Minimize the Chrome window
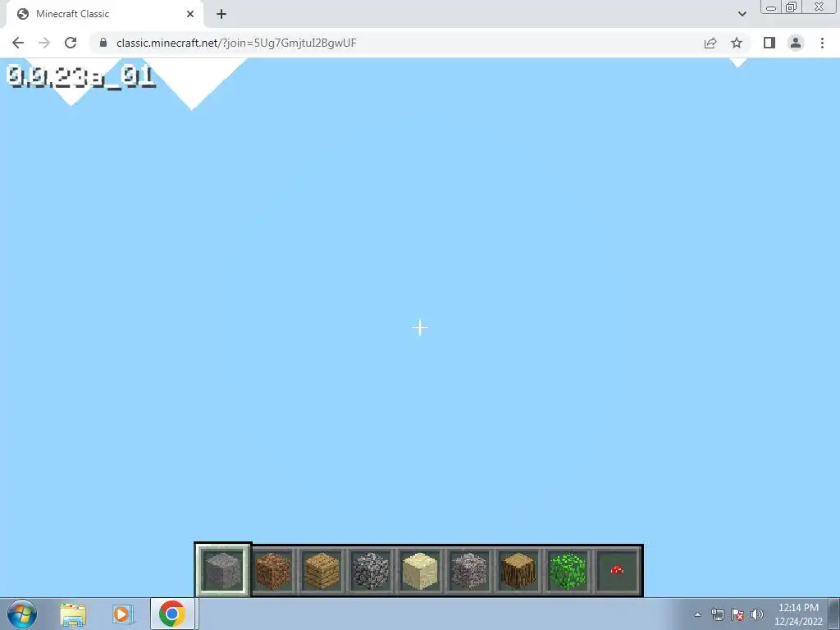Screen dimensions: 840x630 (771, 7)
